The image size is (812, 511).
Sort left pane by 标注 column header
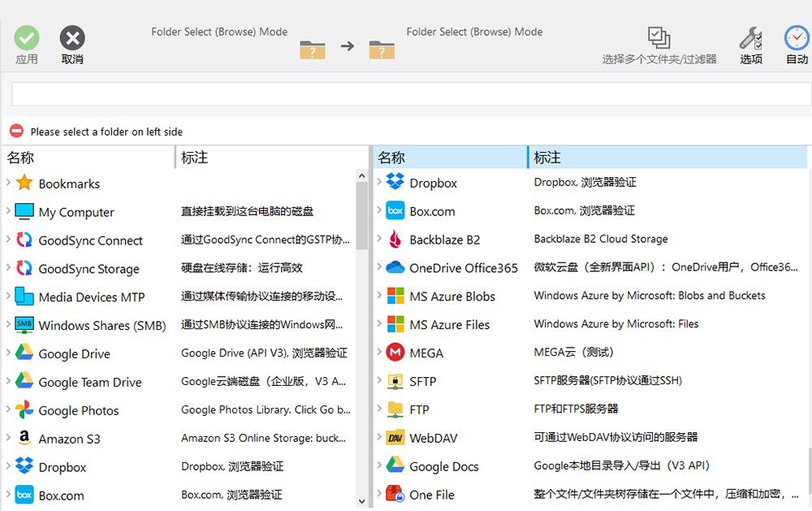pyautogui.click(x=272, y=157)
